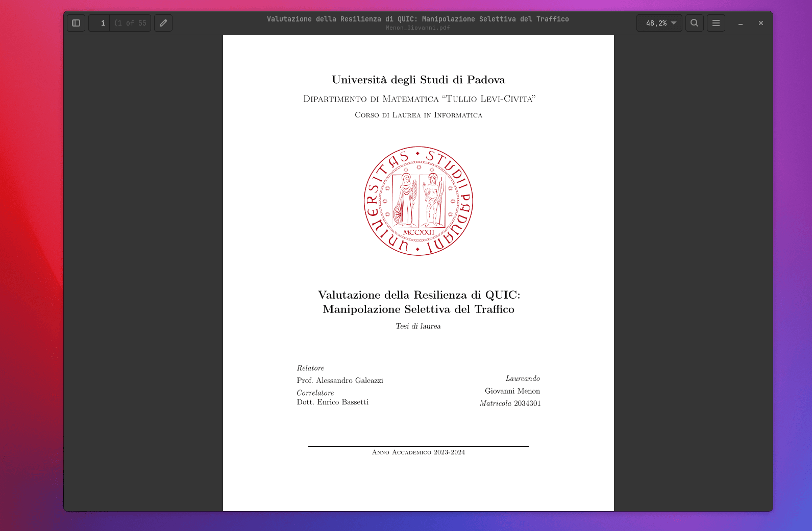Open the search magnifier icon
812x531 pixels.
click(x=695, y=23)
